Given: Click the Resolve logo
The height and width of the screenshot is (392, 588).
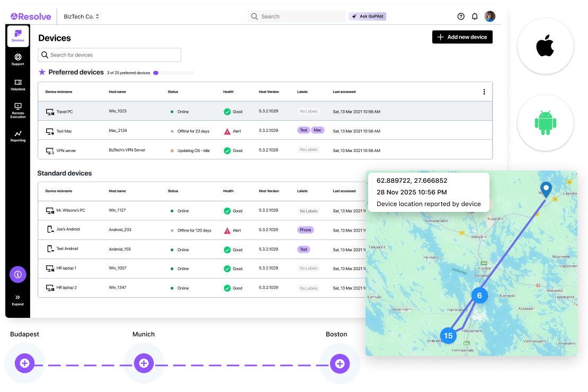Looking at the screenshot, I should (30, 16).
